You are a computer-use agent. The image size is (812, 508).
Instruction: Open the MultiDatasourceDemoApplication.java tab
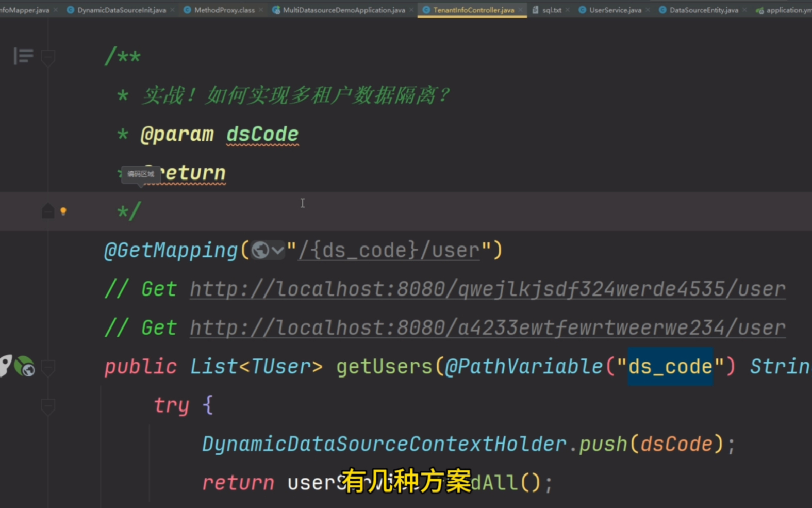[344, 10]
